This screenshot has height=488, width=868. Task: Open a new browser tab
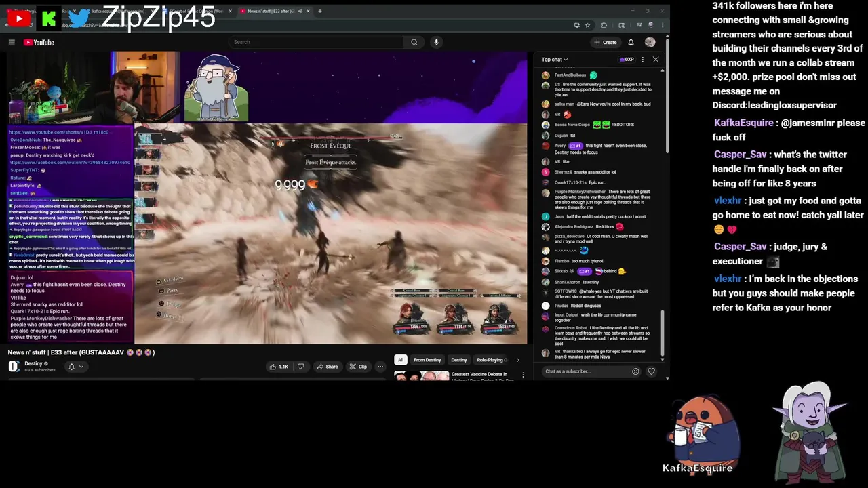[x=320, y=11]
